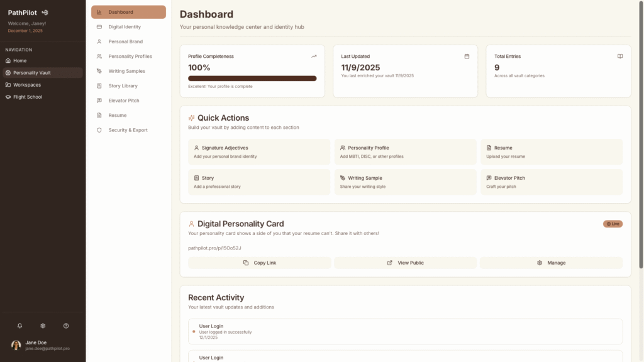Viewport: 644px width, 362px height.
Task: Click Jane Doe's profile avatar
Action: click(16, 345)
